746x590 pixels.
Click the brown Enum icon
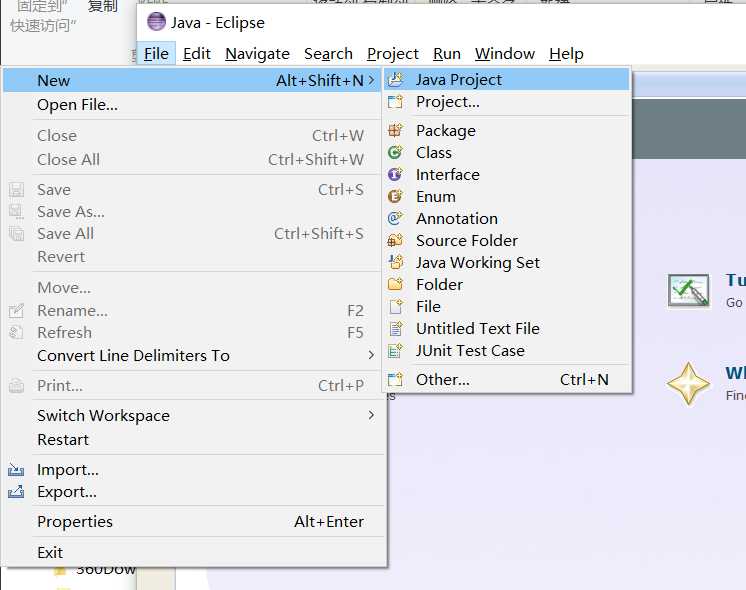[x=395, y=196]
